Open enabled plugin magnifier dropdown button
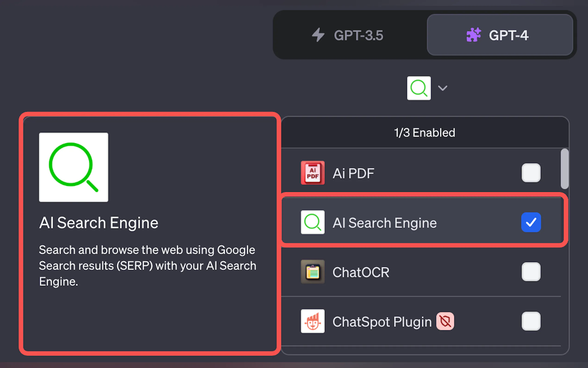This screenshot has width=588, height=368. click(x=419, y=88)
